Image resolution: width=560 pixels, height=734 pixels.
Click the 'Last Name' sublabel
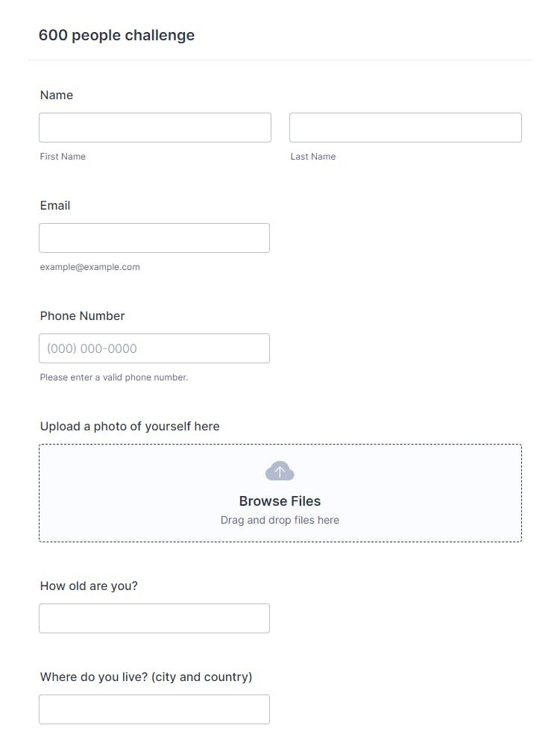point(313,157)
